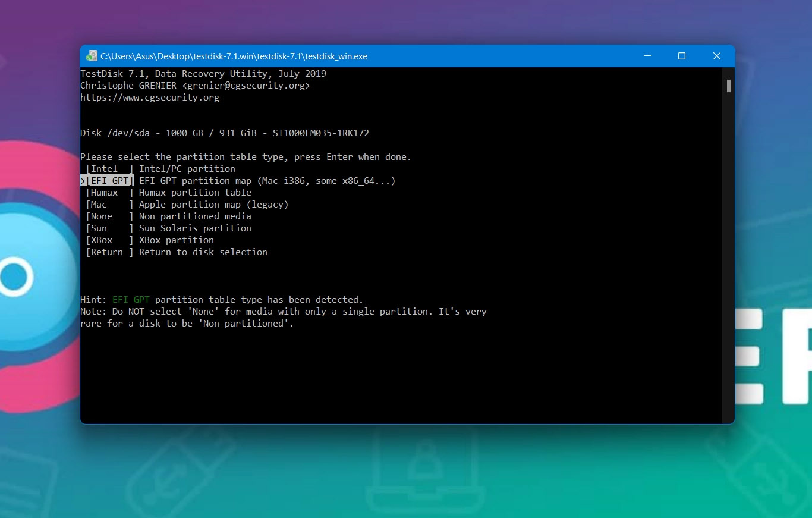Click the TestDisk app icon in title bar
The image size is (812, 518).
(92, 56)
